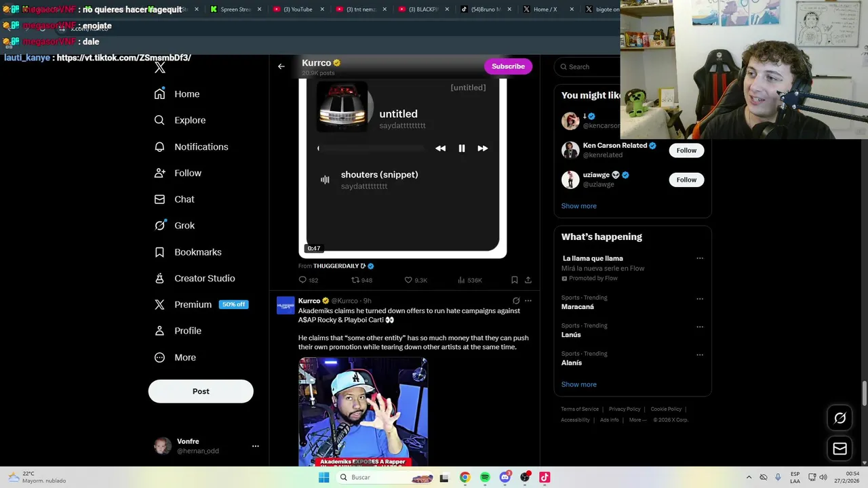Screen dimensions: 868x488
Task: Click the X logo above Home
Action: click(160, 67)
